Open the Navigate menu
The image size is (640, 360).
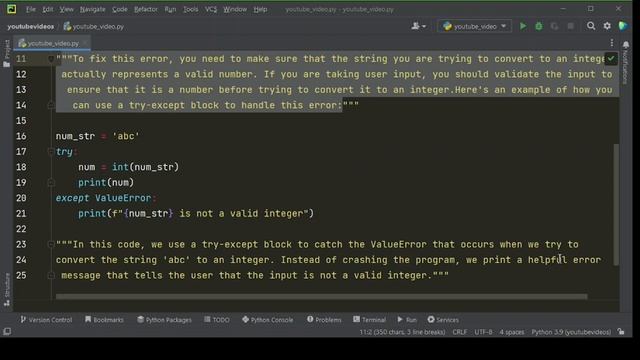(92, 9)
